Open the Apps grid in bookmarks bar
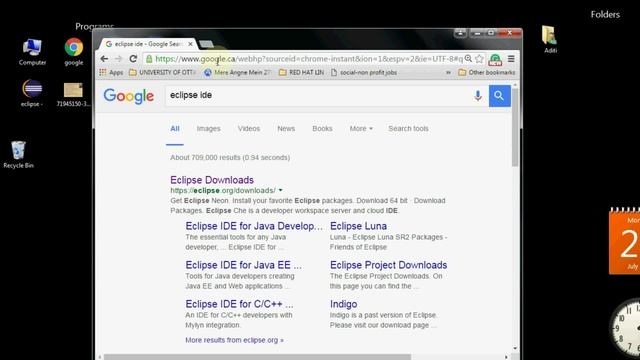Viewport: 640px width, 360px height. pos(111,72)
